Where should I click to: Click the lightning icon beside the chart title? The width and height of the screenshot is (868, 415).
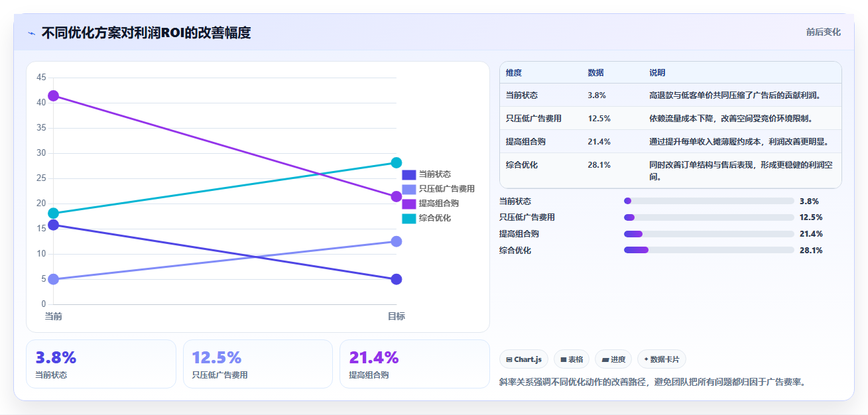[x=31, y=32]
